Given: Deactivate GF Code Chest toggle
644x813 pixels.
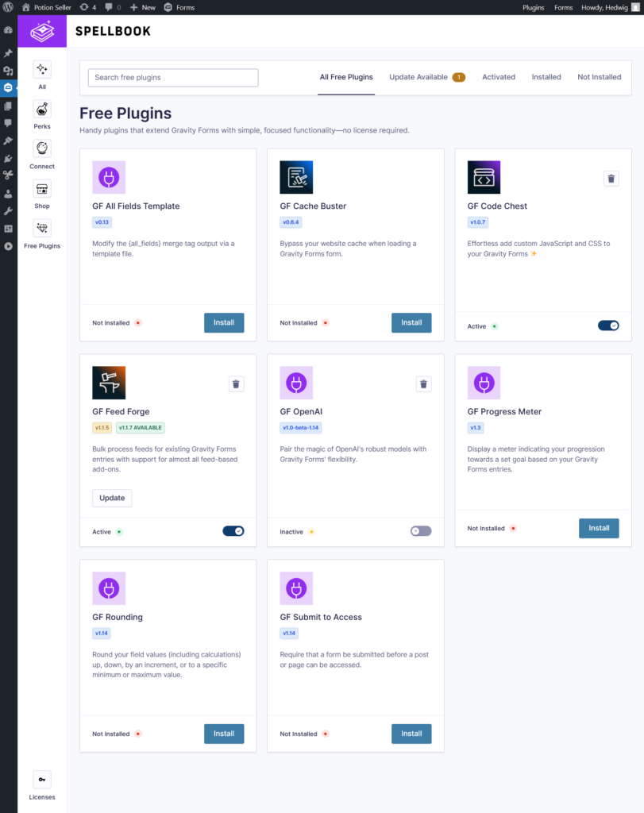Looking at the screenshot, I should point(608,326).
